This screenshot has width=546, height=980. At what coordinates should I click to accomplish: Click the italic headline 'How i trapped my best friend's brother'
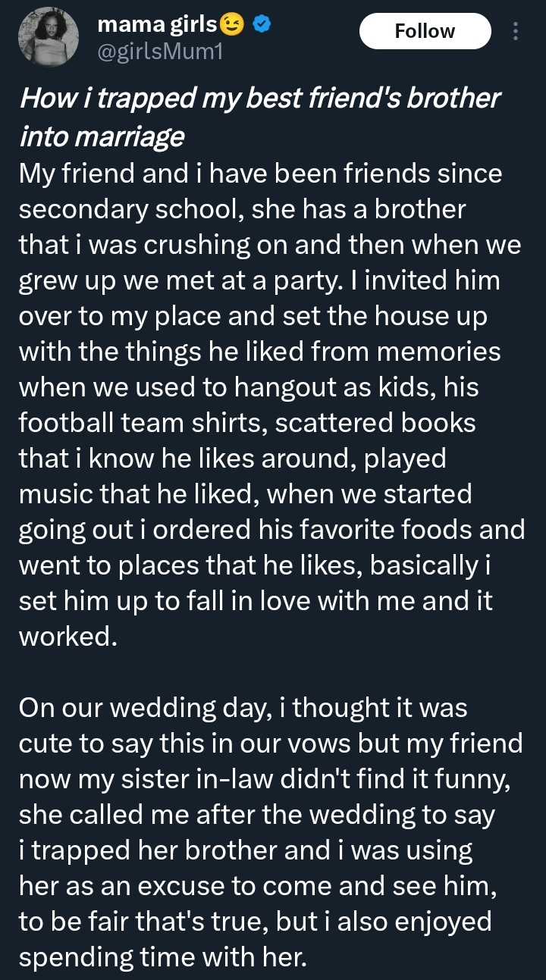[259, 99]
